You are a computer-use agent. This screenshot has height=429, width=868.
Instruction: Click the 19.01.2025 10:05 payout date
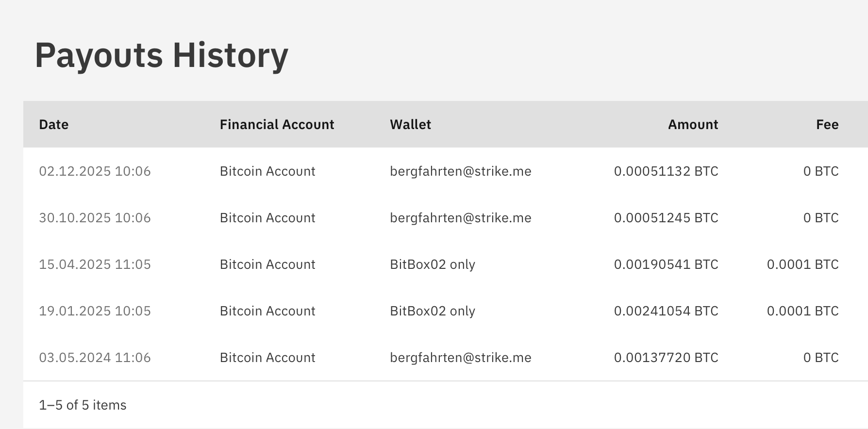(95, 311)
